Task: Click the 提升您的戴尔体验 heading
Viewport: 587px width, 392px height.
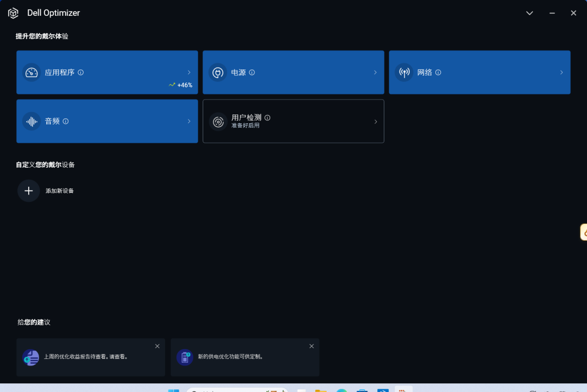Action: (x=42, y=36)
